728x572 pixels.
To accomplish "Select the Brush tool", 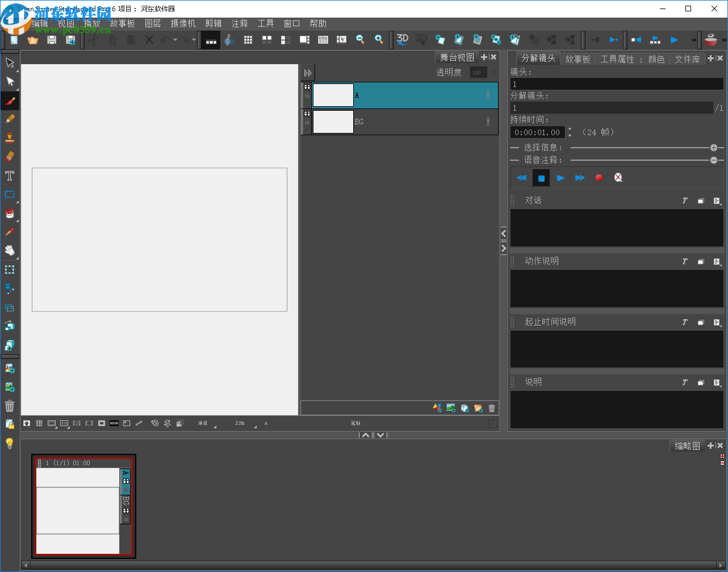I will pos(10,101).
